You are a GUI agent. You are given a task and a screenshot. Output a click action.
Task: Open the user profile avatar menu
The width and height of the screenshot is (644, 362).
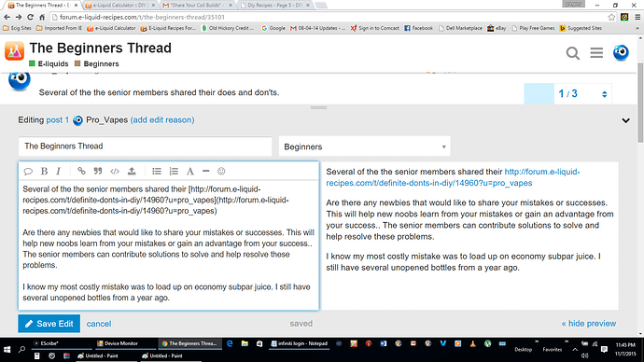(621, 52)
